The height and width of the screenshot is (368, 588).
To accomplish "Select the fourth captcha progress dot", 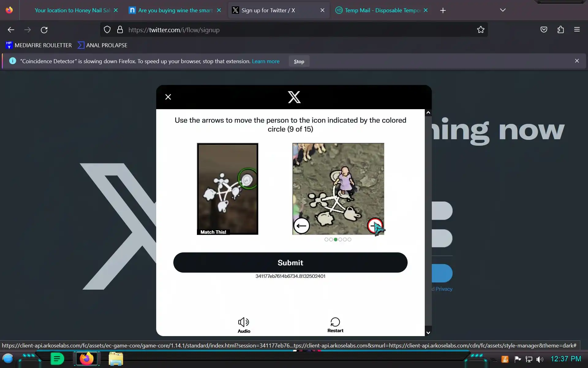I will tap(340, 240).
